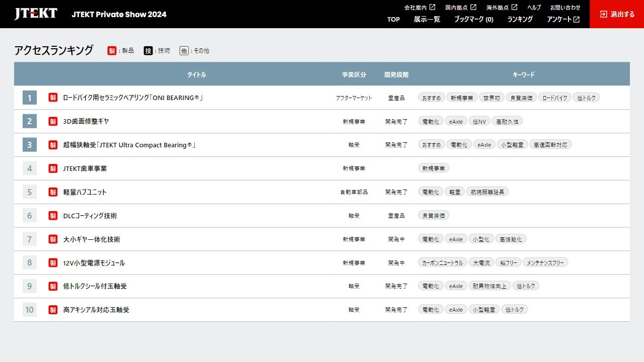Click the 自動車部品 cell text
The height and width of the screenshot is (362, 644).
click(354, 192)
